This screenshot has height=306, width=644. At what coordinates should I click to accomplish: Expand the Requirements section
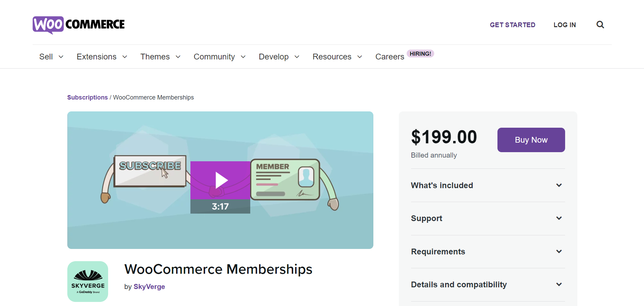[x=487, y=251]
